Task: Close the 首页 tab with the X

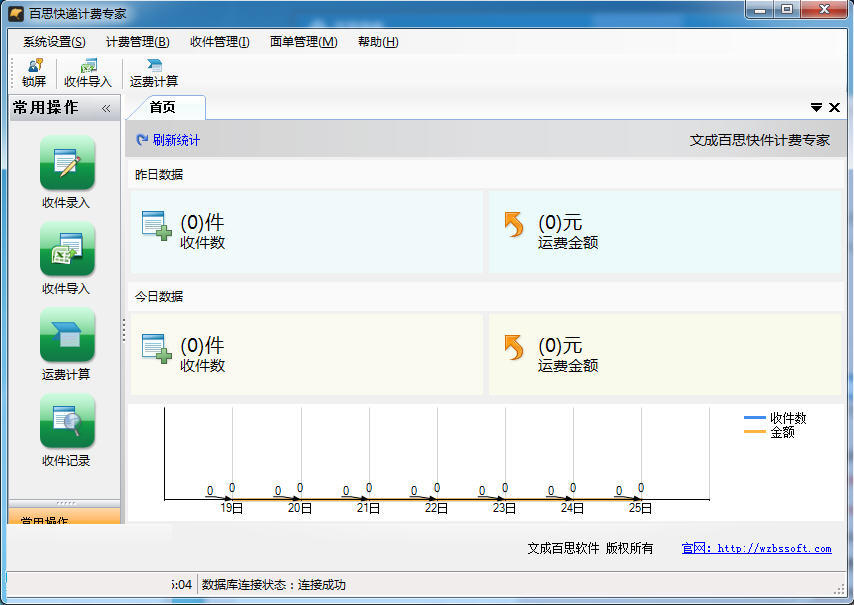Action: [834, 108]
